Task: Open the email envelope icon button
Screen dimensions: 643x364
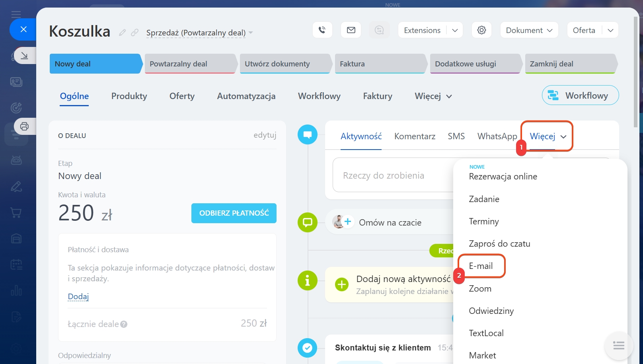Action: click(x=351, y=30)
